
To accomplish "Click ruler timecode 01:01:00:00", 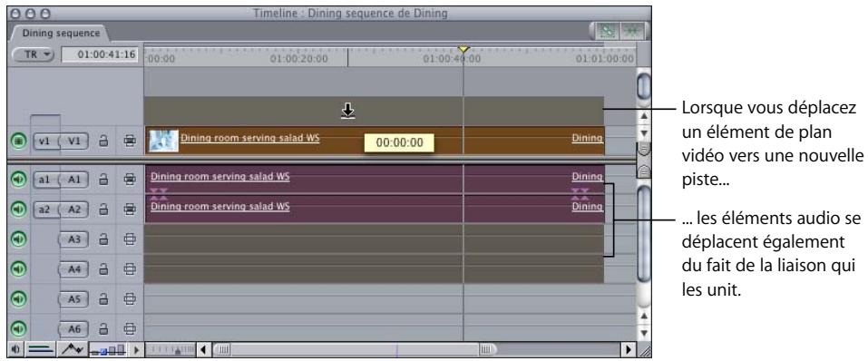I will click(604, 59).
